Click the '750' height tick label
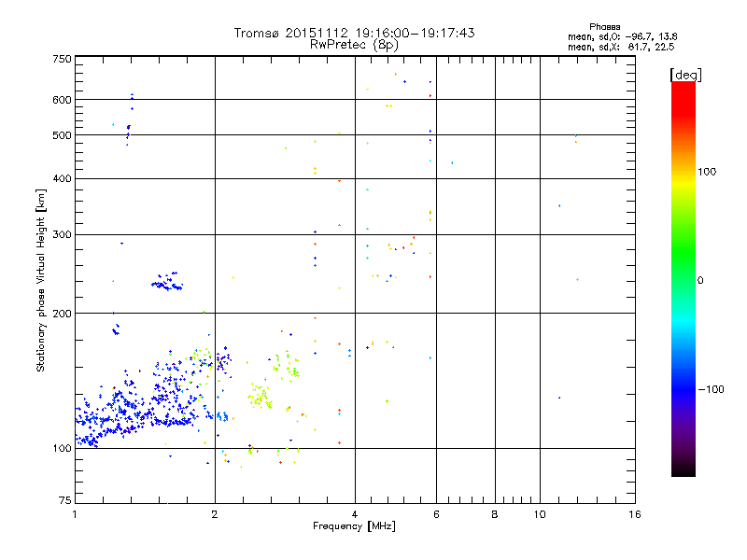This screenshot has width=747, height=560. [62, 59]
